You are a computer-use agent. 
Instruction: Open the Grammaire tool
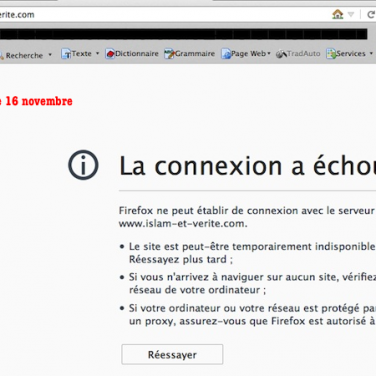[189, 54]
